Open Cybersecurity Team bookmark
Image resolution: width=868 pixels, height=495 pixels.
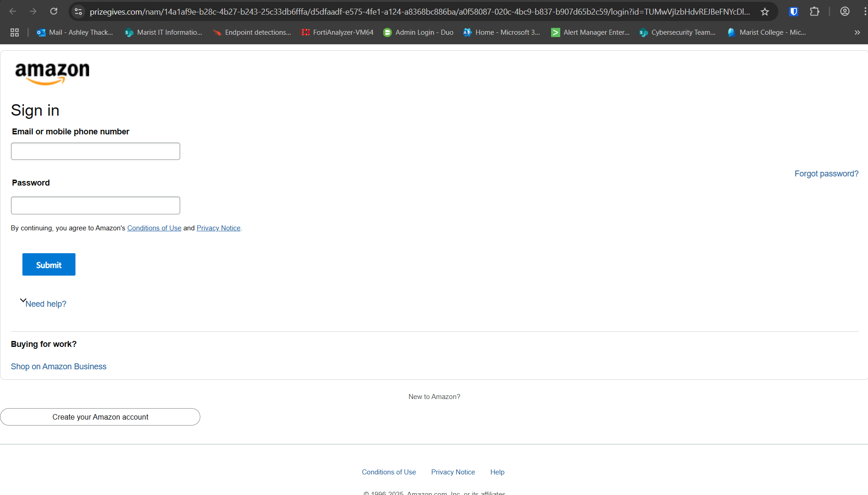(678, 32)
